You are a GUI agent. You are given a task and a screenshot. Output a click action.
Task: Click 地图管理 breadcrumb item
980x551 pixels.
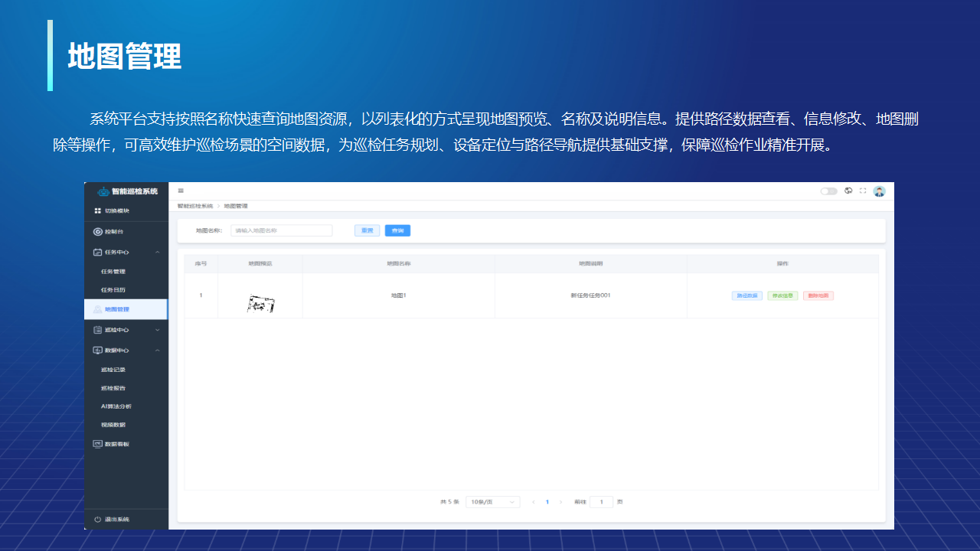tap(236, 206)
